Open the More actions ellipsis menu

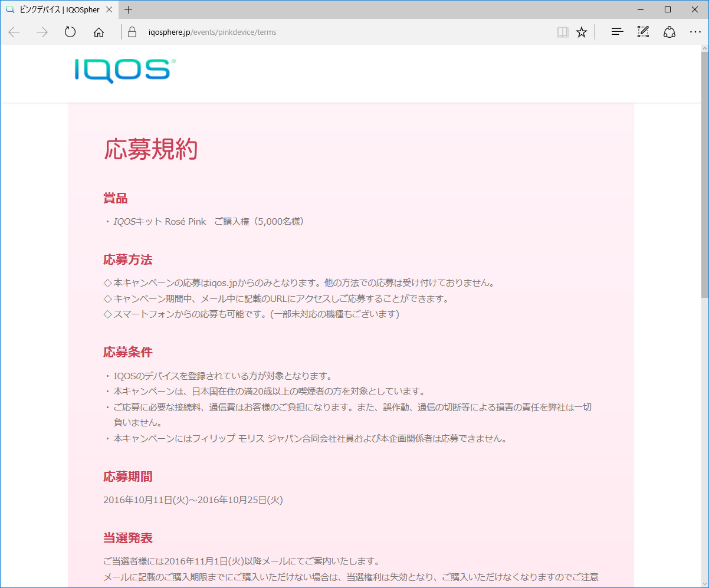click(695, 32)
